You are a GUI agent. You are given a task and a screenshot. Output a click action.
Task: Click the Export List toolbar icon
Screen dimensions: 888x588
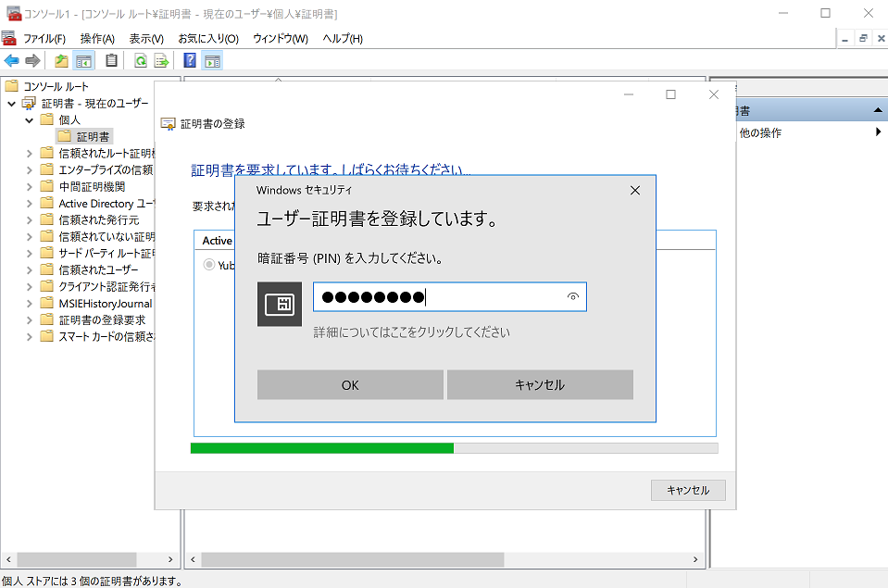pyautogui.click(x=161, y=61)
